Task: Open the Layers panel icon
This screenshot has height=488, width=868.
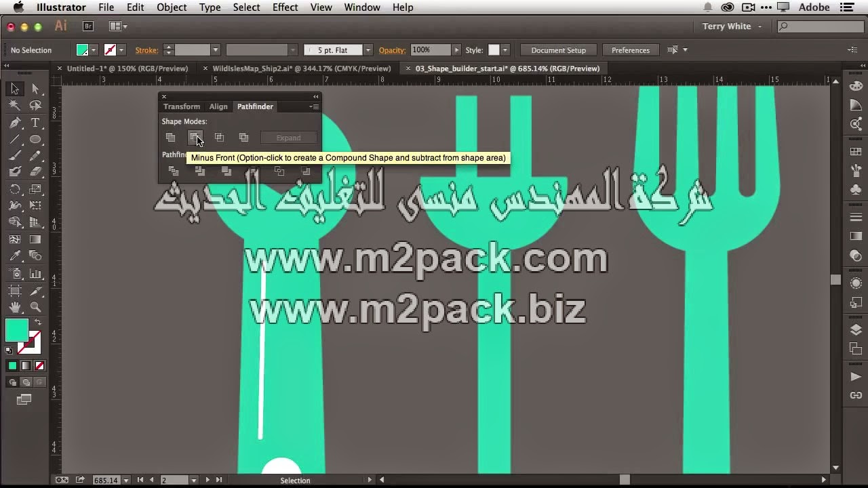Action: click(856, 330)
